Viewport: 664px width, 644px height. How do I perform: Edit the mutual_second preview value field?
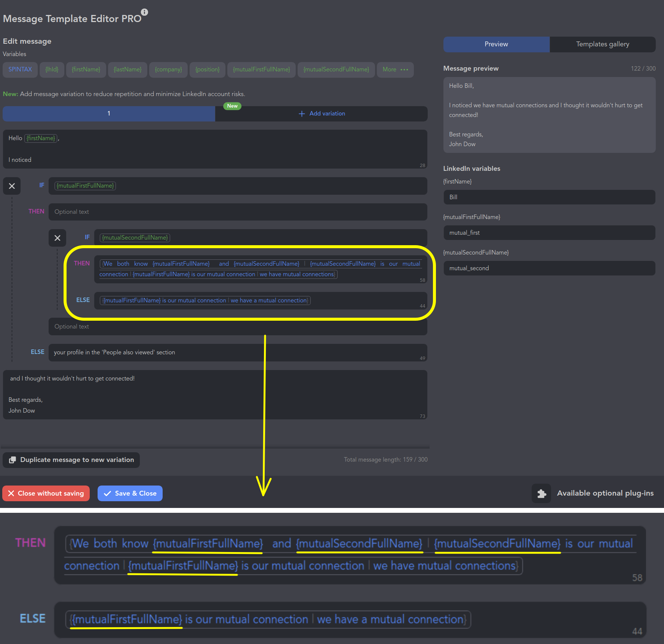[x=549, y=268]
